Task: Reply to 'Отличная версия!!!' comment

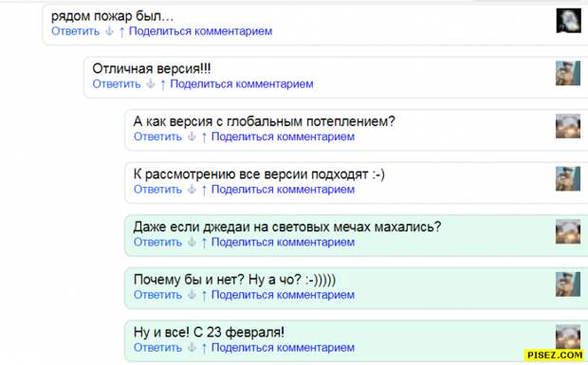Action: click(x=117, y=84)
